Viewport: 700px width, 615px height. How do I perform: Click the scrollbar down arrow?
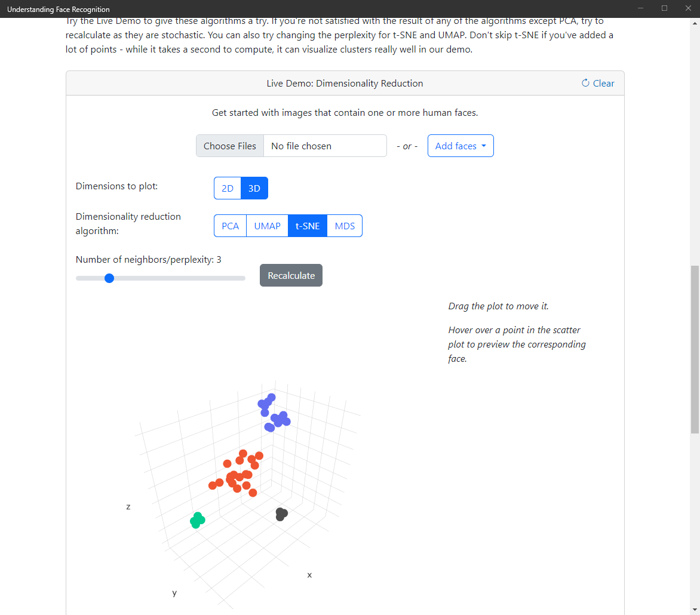coord(695,610)
